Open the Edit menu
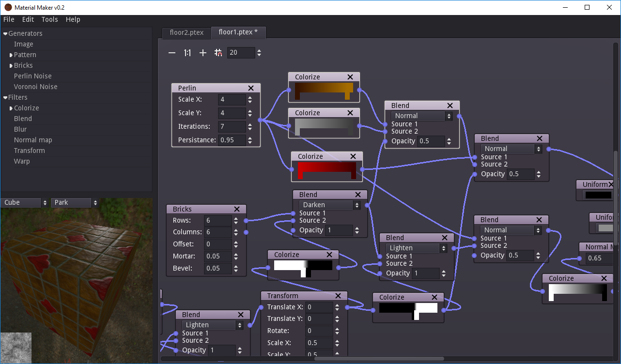 28,19
